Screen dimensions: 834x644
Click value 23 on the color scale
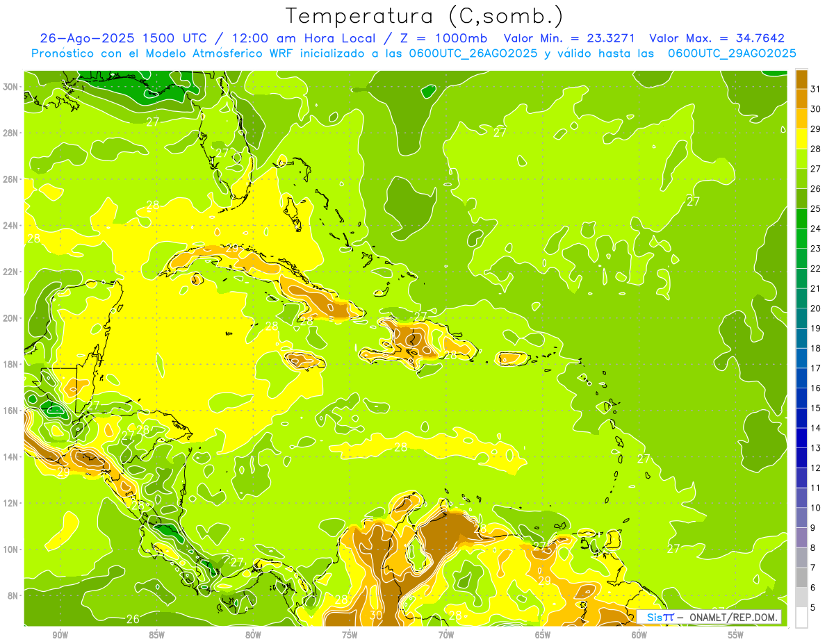(x=815, y=249)
